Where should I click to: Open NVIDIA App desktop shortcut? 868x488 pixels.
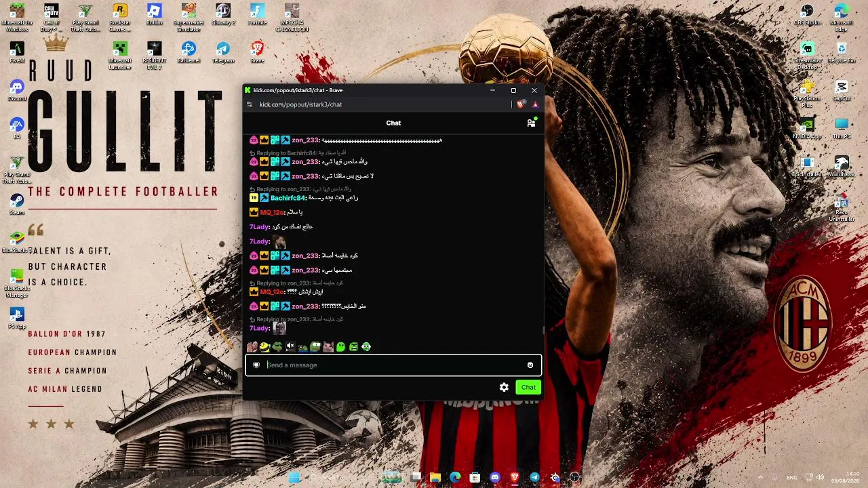pyautogui.click(x=807, y=129)
